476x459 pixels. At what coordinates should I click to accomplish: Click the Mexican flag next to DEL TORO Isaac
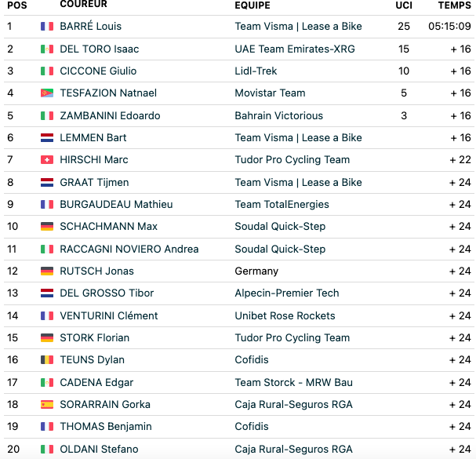tap(47, 49)
